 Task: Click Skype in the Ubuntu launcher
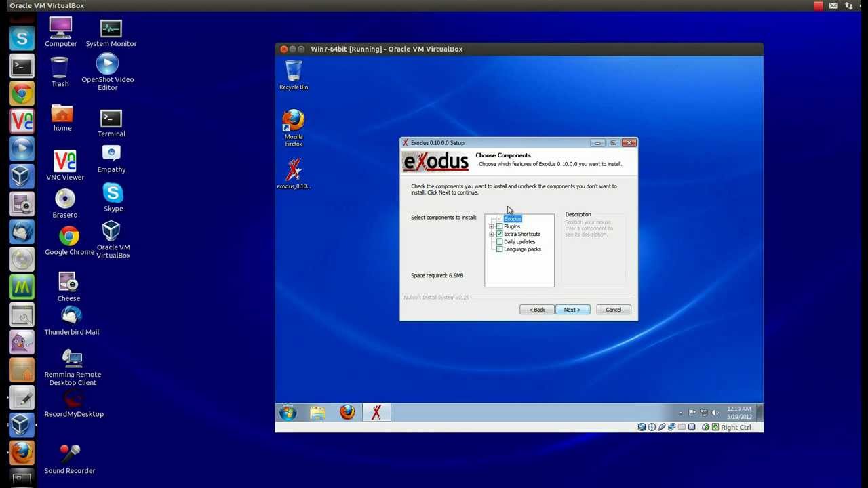[22, 38]
